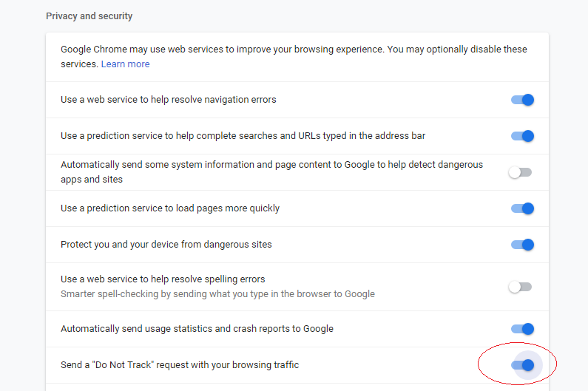Disable prediction service for searches and URLs switch
588x391 pixels.
tap(522, 136)
